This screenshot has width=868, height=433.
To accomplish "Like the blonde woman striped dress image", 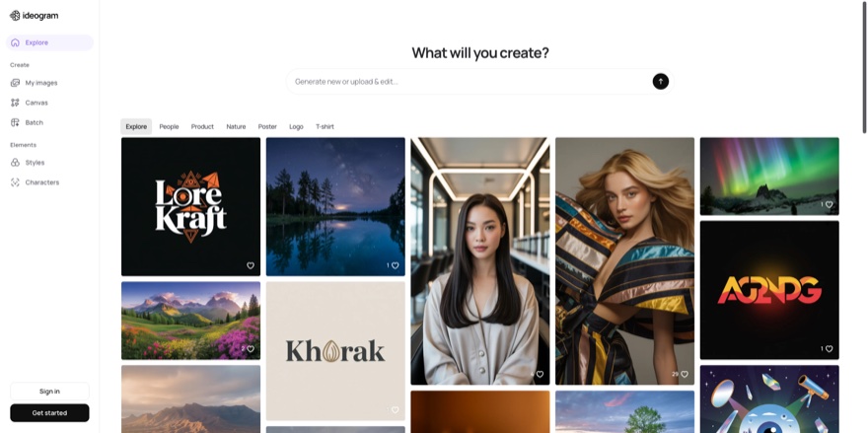I will tap(685, 374).
